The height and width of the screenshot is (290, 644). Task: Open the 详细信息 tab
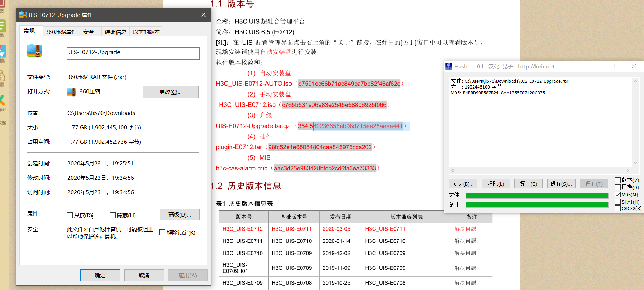pos(116,32)
